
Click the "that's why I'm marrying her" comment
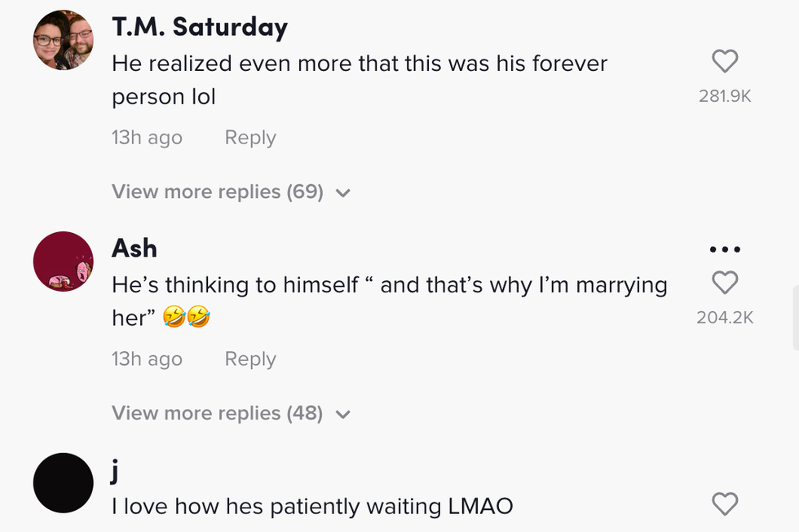pos(389,301)
